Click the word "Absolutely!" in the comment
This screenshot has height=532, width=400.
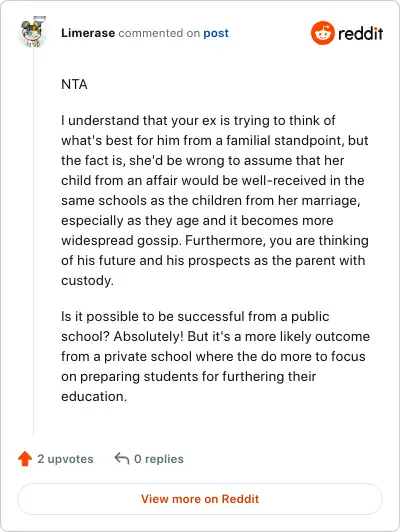(148, 337)
